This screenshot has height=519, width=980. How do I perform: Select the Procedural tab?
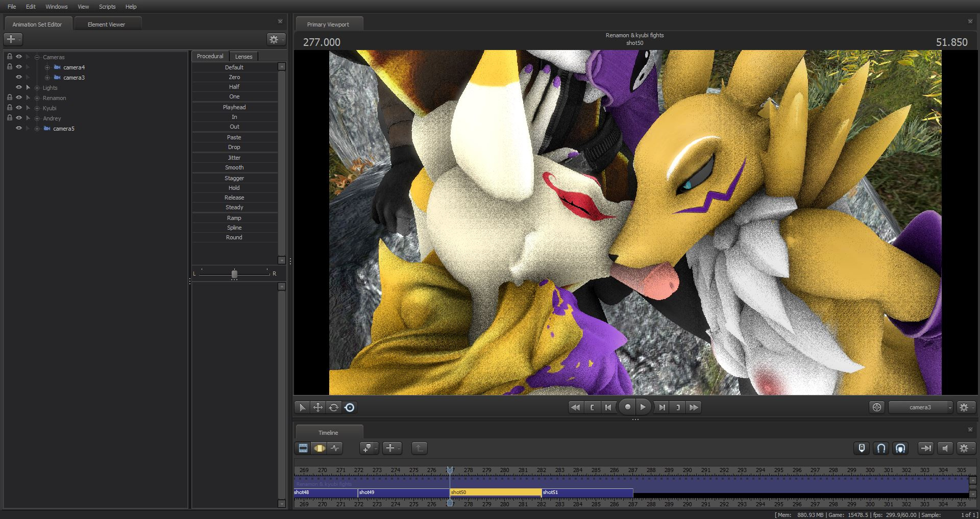210,56
